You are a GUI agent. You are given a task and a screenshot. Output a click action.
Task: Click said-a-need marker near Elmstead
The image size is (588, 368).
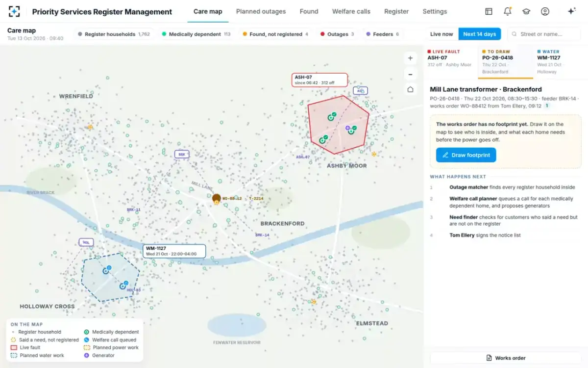314,302
